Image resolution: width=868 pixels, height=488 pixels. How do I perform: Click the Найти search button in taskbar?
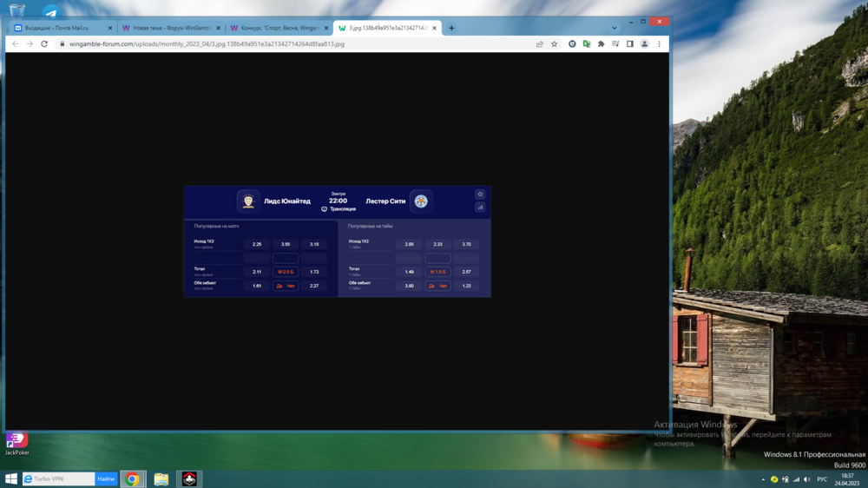click(x=106, y=478)
